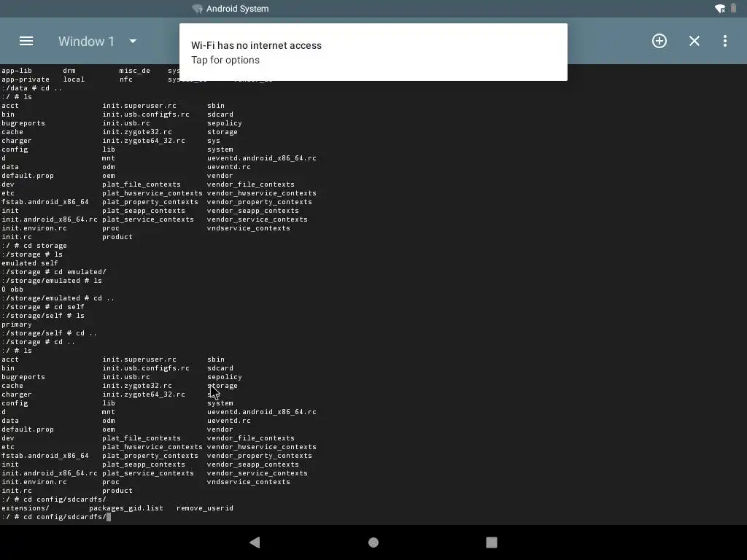The width and height of the screenshot is (747, 560).
Task: Click the 'emulated self' output line
Action: 29,263
